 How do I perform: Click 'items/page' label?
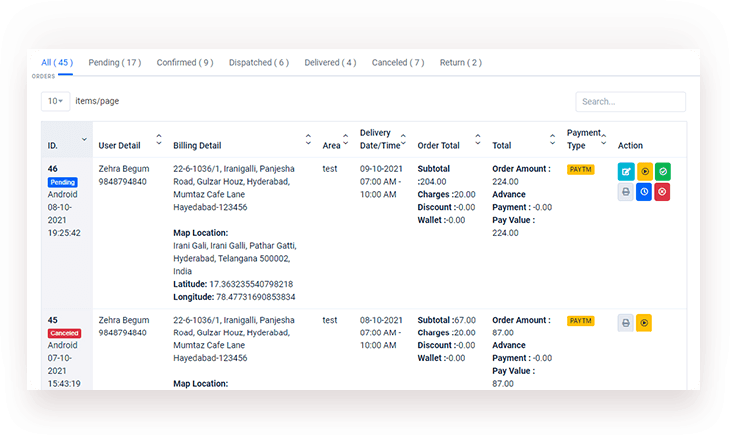tap(97, 101)
